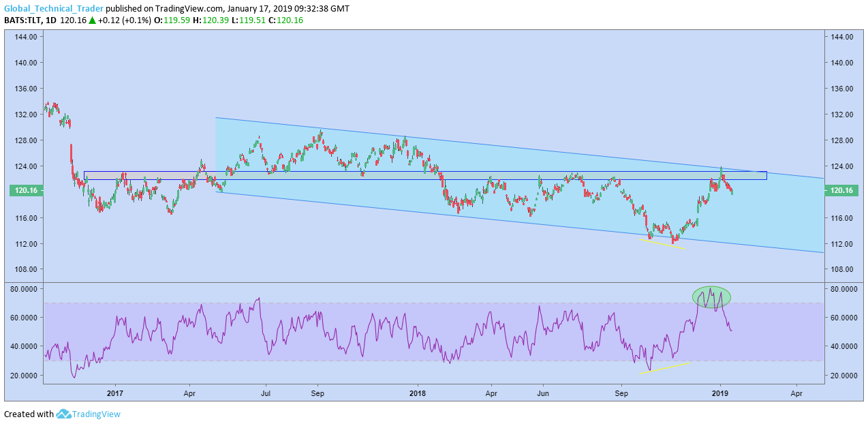Click the close value C:120.16 in header

click(x=287, y=20)
